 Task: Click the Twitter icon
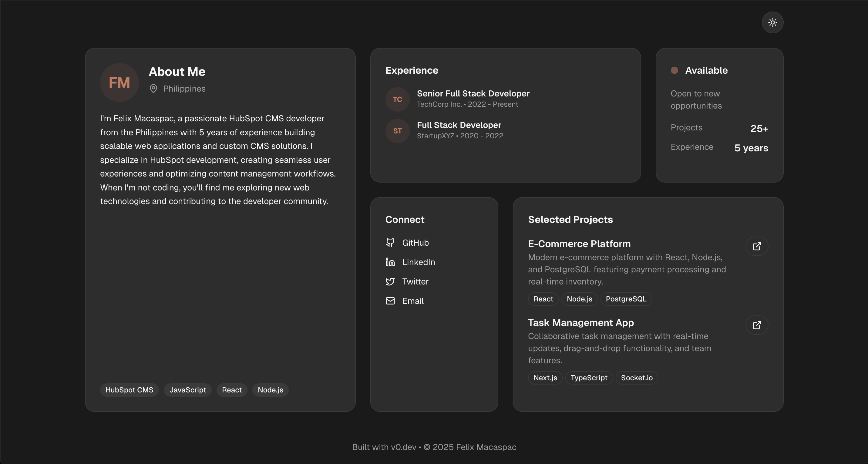point(390,281)
